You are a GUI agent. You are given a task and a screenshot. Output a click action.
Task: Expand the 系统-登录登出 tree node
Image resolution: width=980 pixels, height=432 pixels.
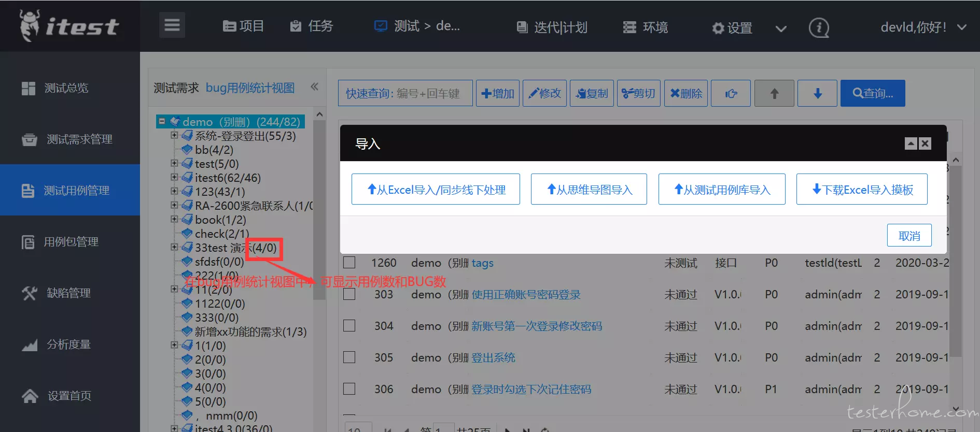(x=174, y=135)
